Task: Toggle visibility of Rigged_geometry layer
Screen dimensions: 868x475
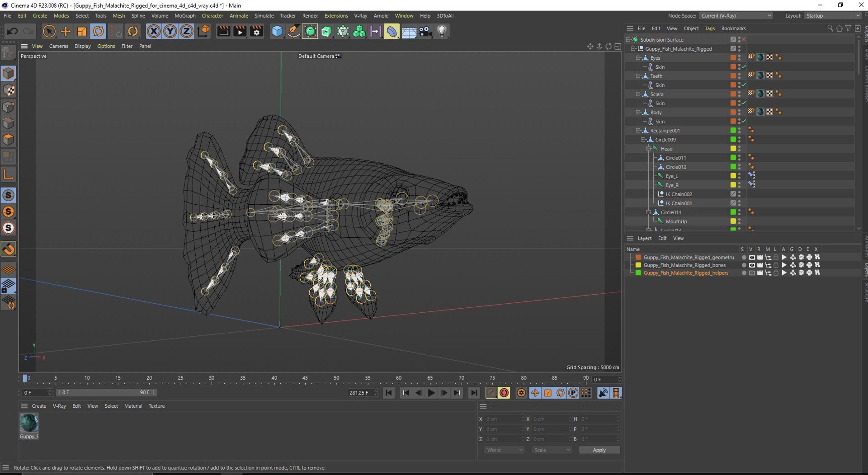Action: point(752,258)
